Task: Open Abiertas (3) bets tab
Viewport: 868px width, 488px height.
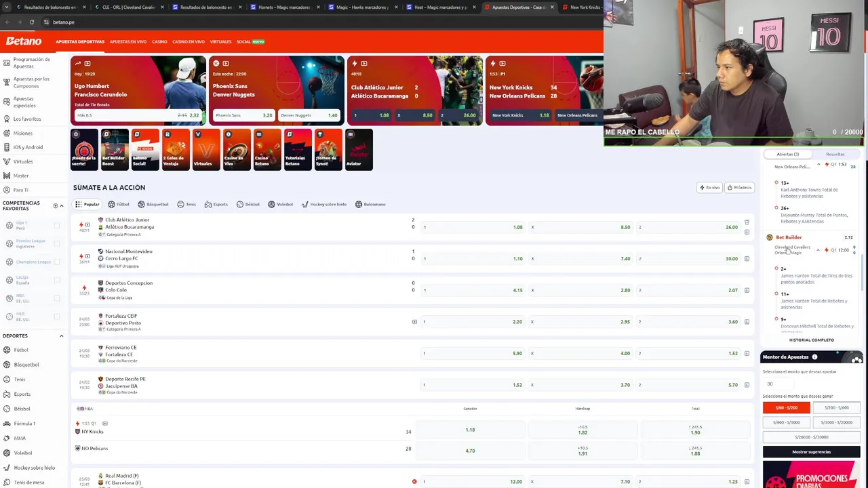Action: click(x=788, y=155)
